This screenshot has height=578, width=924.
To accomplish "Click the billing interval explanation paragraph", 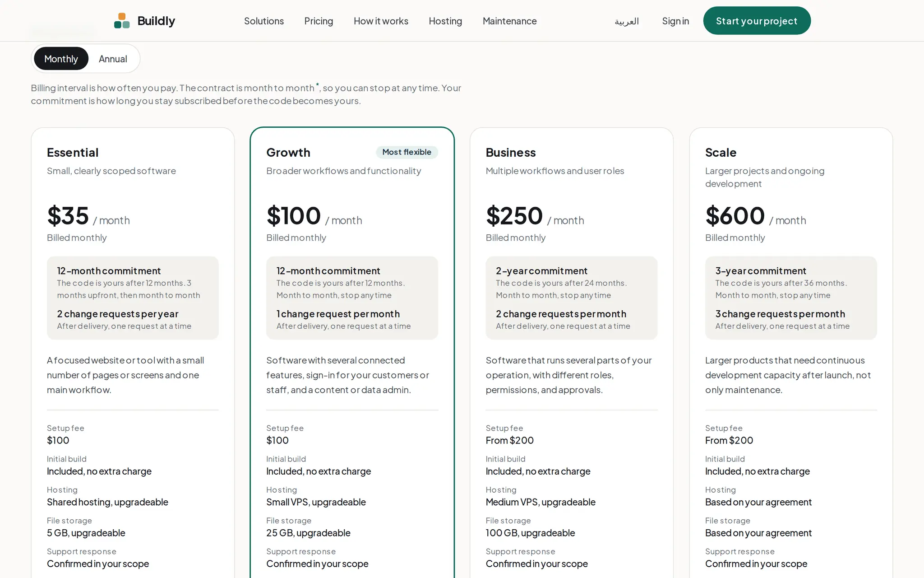I will point(246,94).
